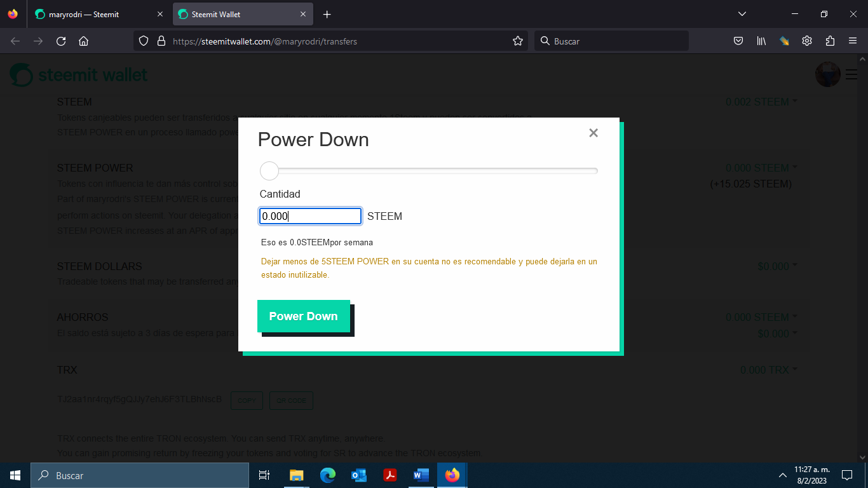This screenshot has width=868, height=488.
Task: Click the AHORROS heading
Action: pos(83,317)
